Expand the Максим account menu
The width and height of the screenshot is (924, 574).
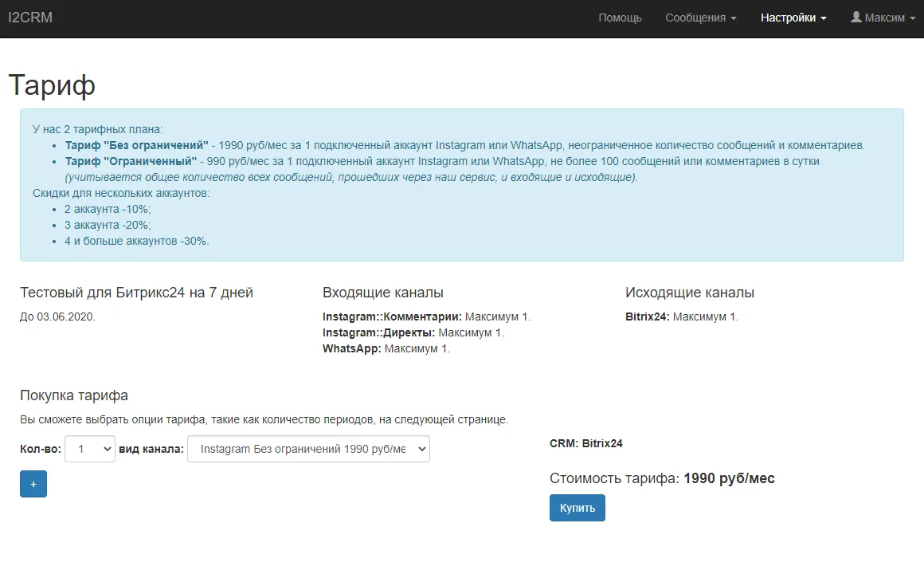pyautogui.click(x=883, y=17)
